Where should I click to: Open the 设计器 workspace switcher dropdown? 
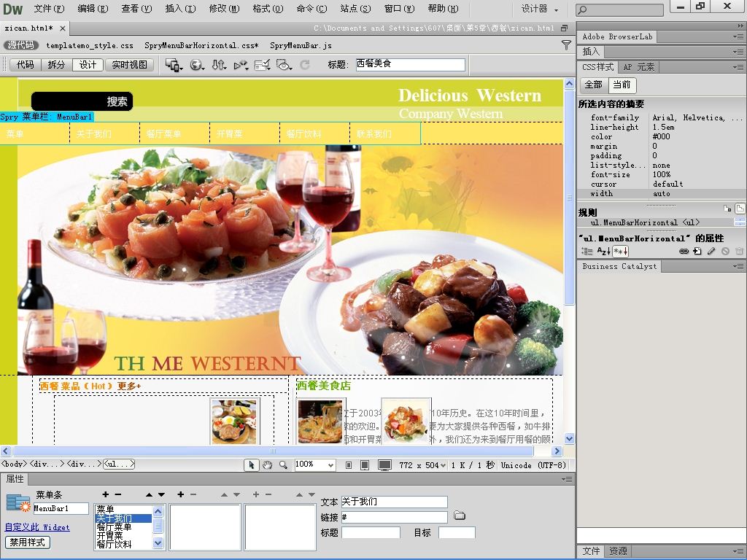tap(541, 9)
